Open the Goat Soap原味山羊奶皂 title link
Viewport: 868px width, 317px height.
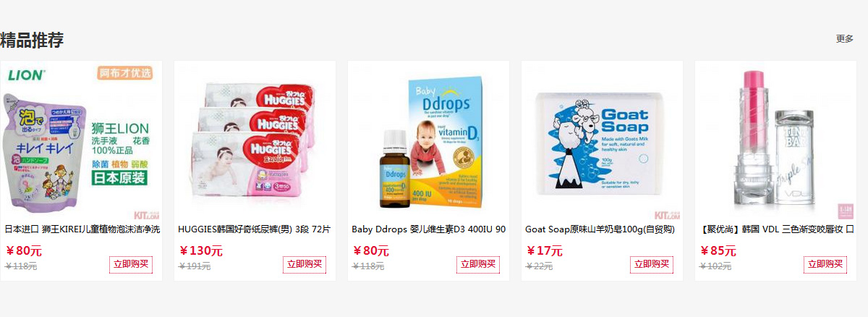(x=600, y=229)
